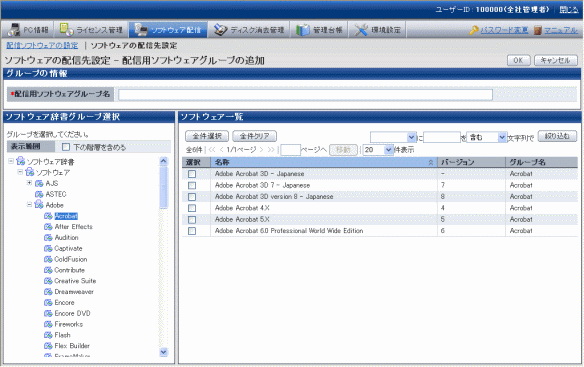Viewport: 584px width, 367px height.
Task: Click the Encore DVD group icon
Action: coord(48,313)
